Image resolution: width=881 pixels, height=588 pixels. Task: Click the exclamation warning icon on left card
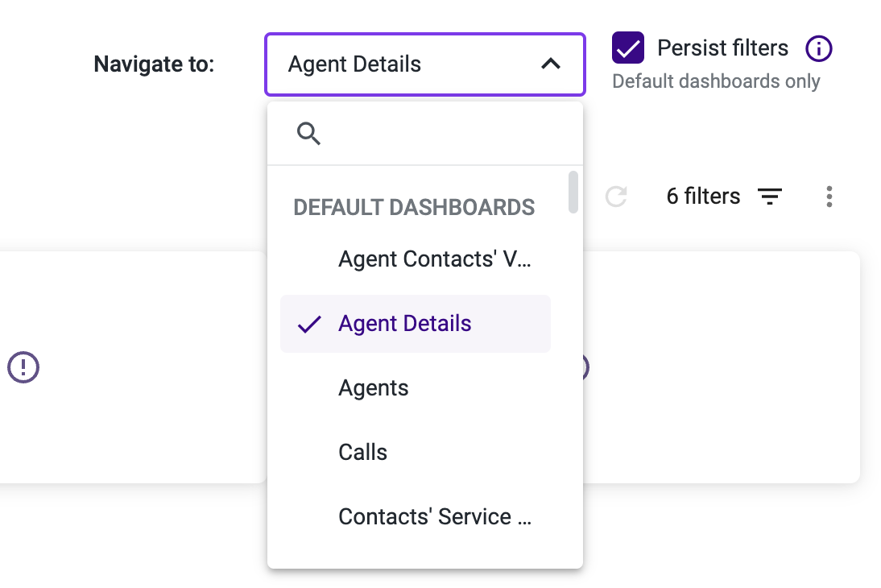pos(23,367)
